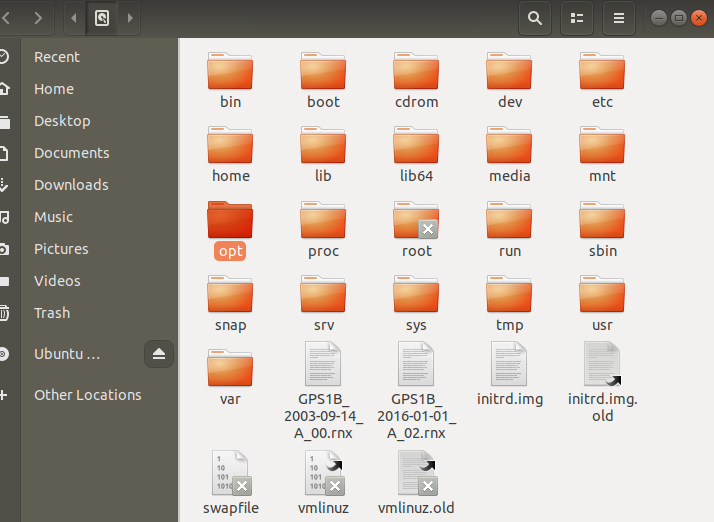This screenshot has width=714, height=522.
Task: Select the dev folder
Action: [x=510, y=81]
